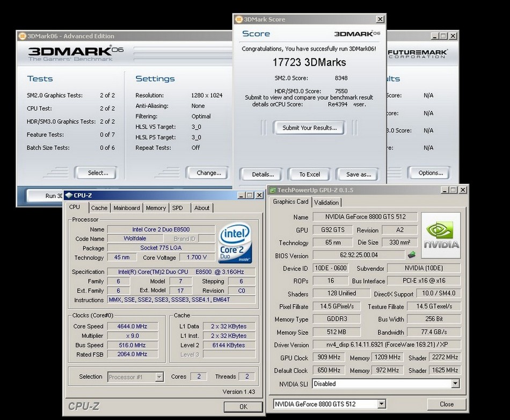Click the GPU-Z title bar icon
The width and height of the screenshot is (510, 420).
click(x=273, y=190)
